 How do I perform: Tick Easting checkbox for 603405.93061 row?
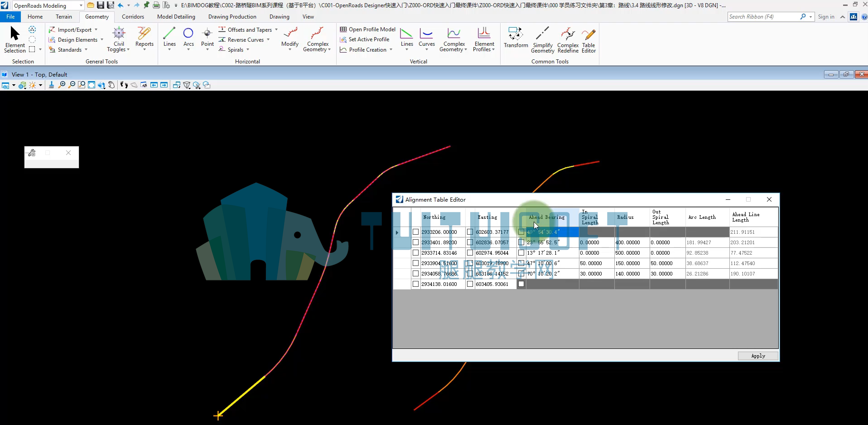(x=470, y=284)
